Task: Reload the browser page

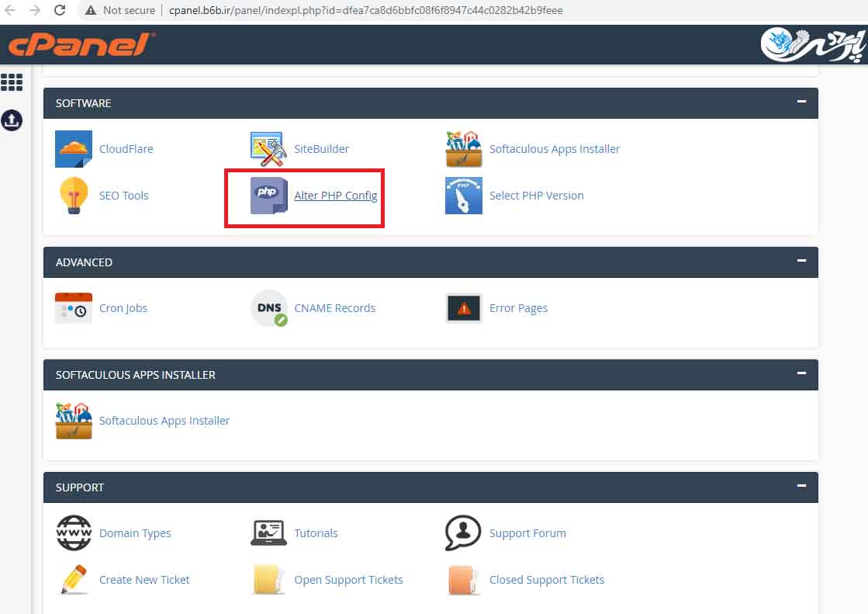Action: tap(60, 10)
